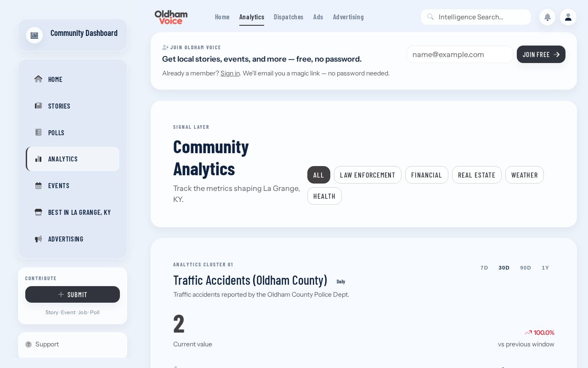This screenshot has height=368, width=588.
Task: Switch chart range to 7D
Action: point(484,268)
